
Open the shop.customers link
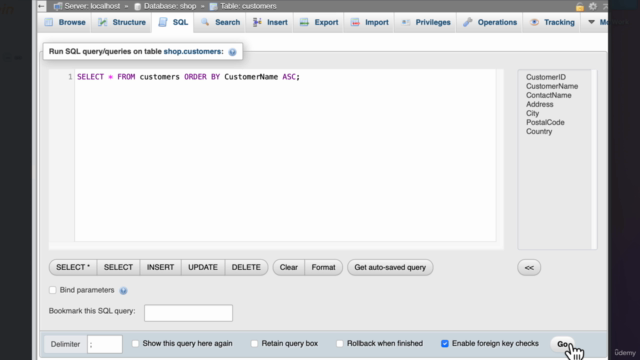(193, 51)
